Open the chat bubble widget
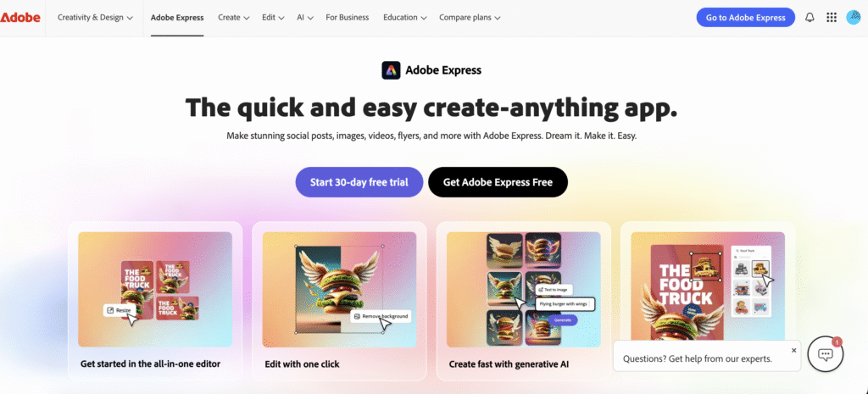868x394 pixels. (x=826, y=354)
